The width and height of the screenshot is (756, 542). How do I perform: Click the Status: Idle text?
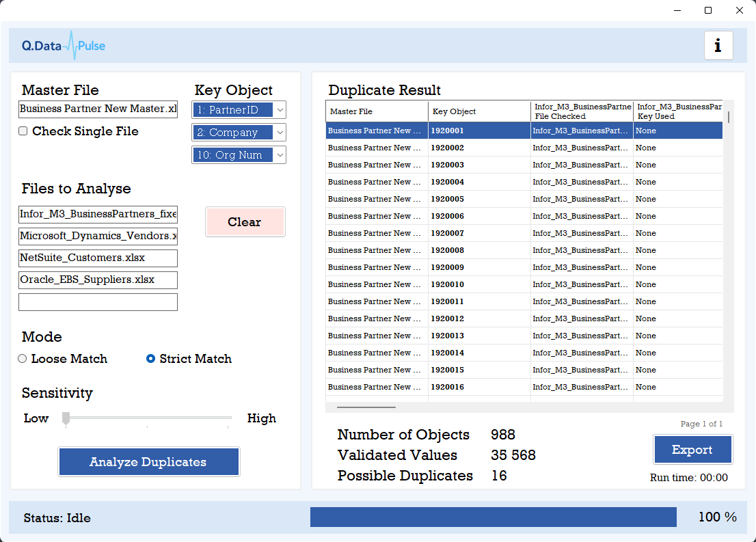[x=57, y=518]
